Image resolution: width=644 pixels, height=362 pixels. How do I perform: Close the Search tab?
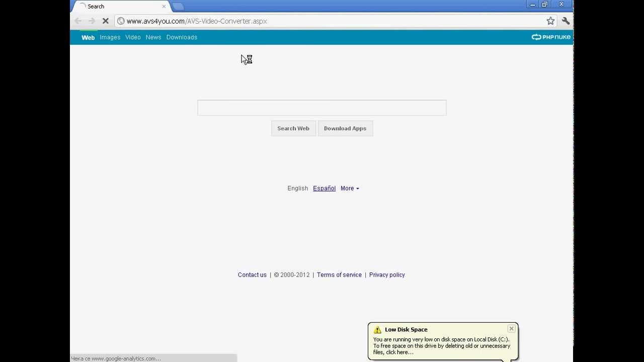click(164, 7)
